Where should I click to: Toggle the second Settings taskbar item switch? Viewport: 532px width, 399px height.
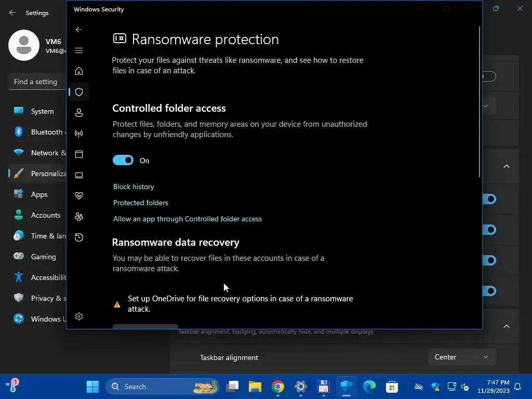click(x=489, y=230)
